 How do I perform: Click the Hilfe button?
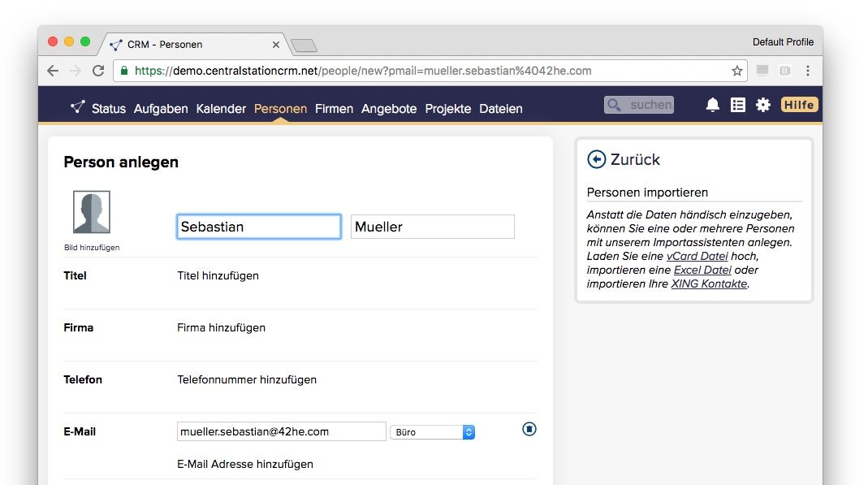[x=798, y=105]
